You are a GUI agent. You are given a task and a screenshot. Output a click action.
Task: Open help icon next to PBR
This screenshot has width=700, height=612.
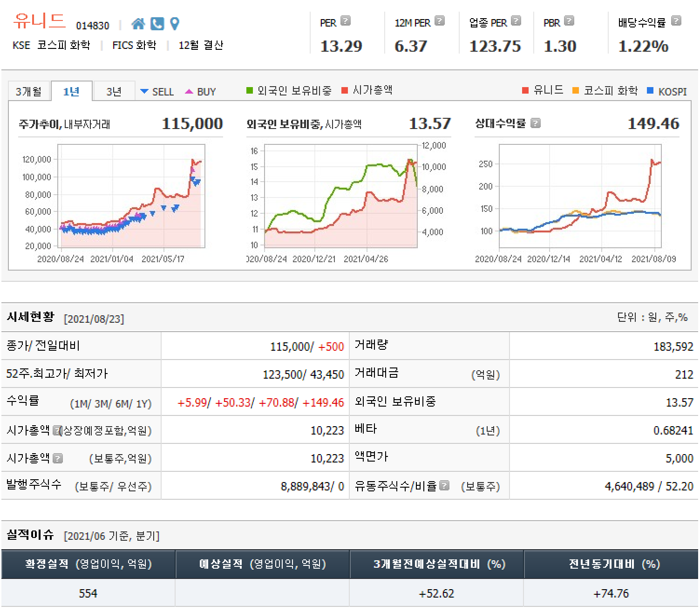569,21
